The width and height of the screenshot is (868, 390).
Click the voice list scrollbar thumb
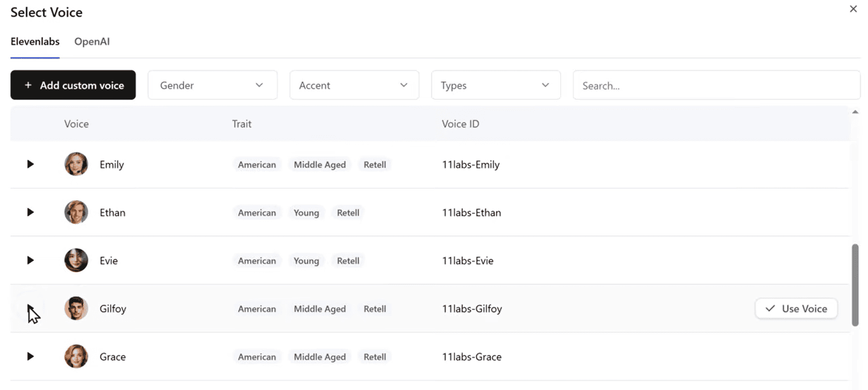point(855,285)
